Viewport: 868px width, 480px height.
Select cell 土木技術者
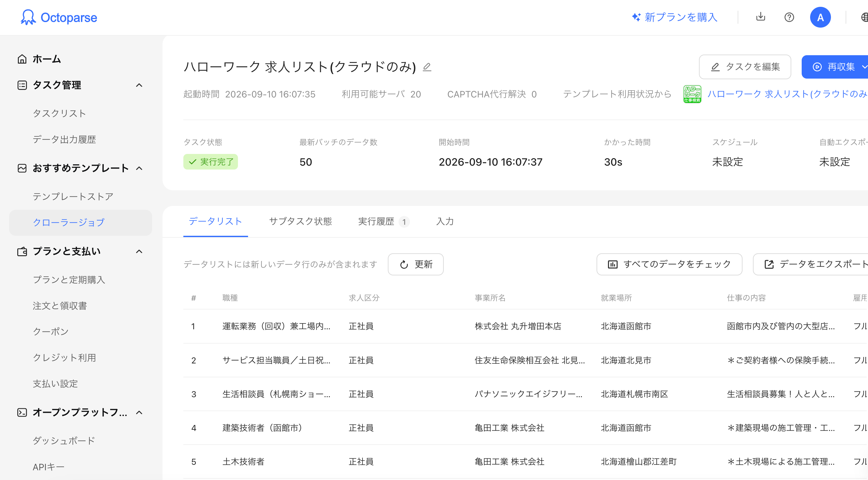point(243,461)
